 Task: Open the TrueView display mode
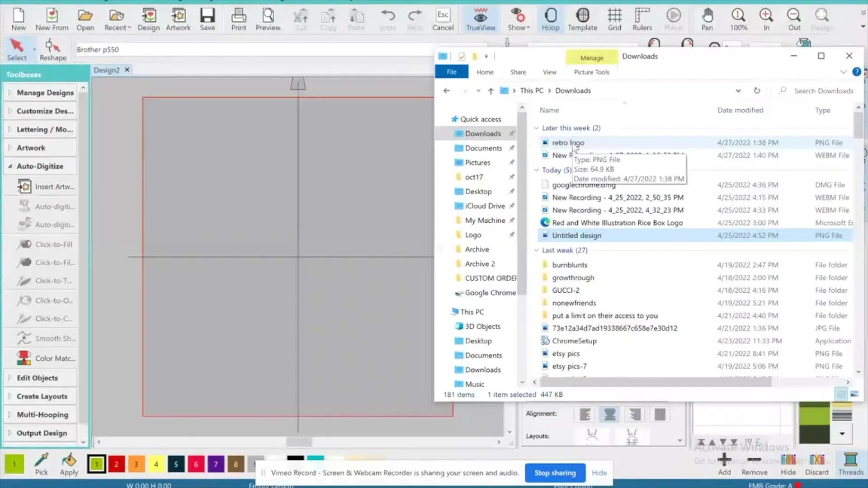pos(480,20)
